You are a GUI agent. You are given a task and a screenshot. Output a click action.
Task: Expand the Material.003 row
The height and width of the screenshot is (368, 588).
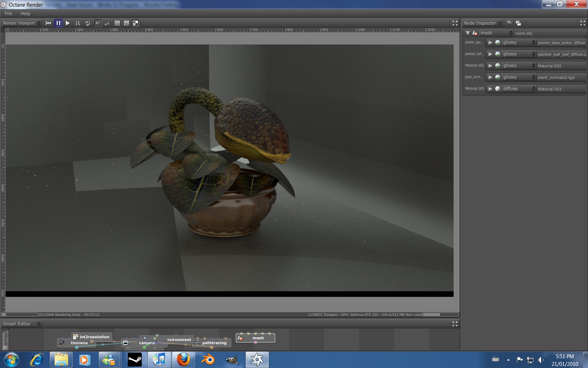pyautogui.click(x=490, y=89)
